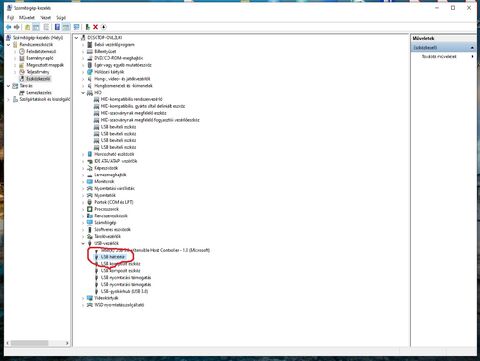Click the left pane scrollbar right arrow

[67, 343]
